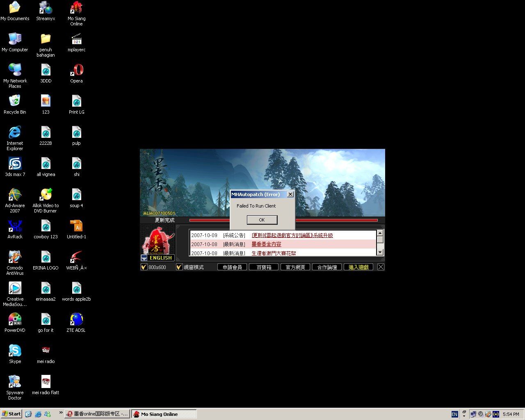
Task: Select the Skype desktop icon
Action: click(x=15, y=354)
